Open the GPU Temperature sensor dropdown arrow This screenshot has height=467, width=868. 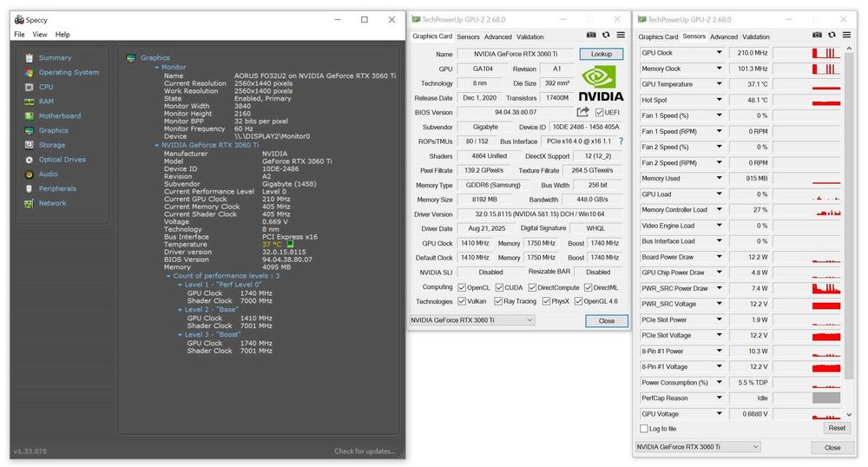pyautogui.click(x=719, y=84)
